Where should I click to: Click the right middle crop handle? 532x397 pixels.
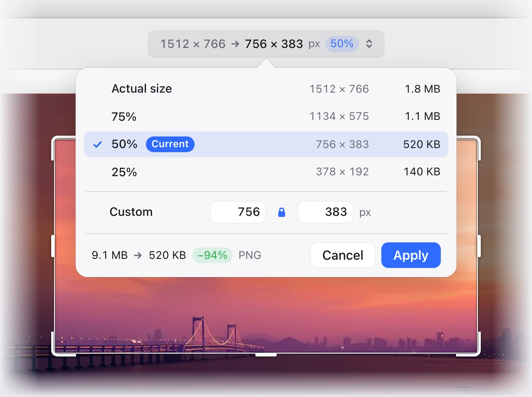(x=479, y=246)
